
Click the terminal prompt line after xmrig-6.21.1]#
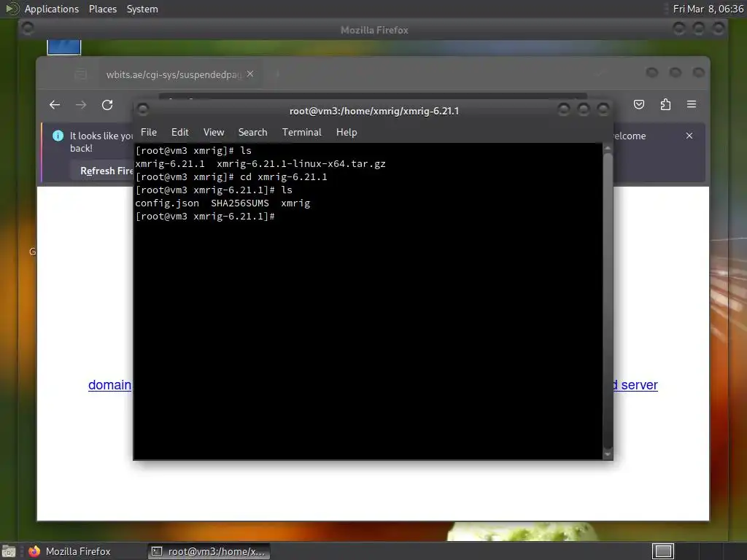point(205,217)
